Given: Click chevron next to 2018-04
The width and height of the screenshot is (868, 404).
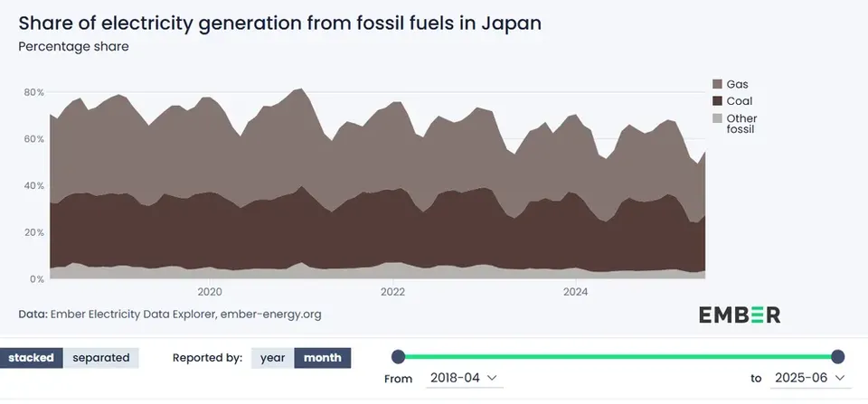Looking at the screenshot, I should coord(492,378).
